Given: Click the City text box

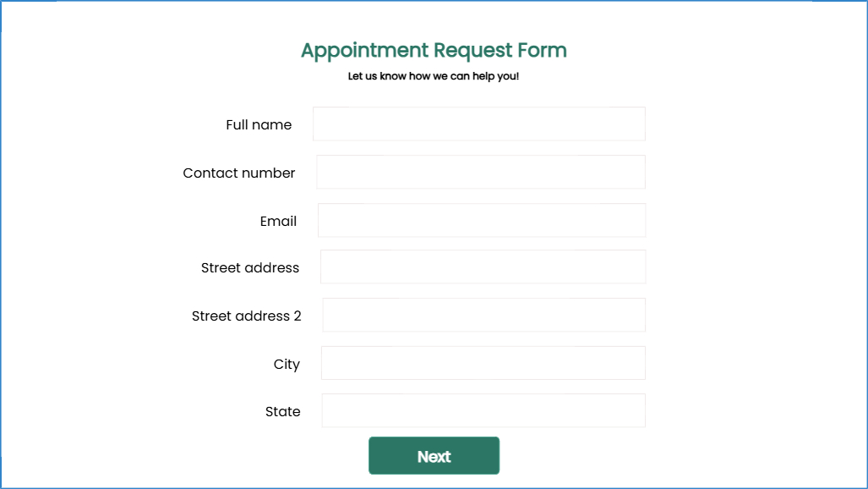Looking at the screenshot, I should click(483, 363).
